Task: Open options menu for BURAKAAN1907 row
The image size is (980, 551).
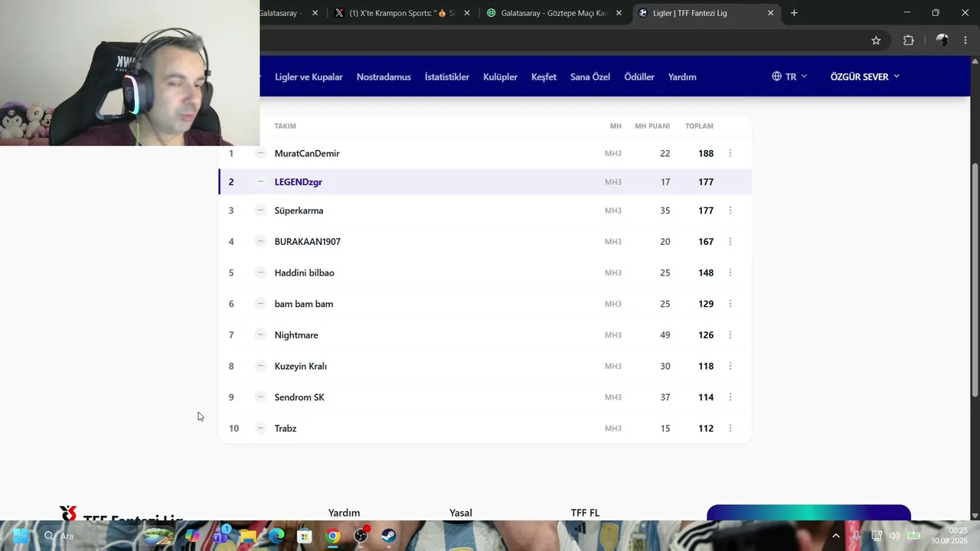Action: click(x=730, y=242)
